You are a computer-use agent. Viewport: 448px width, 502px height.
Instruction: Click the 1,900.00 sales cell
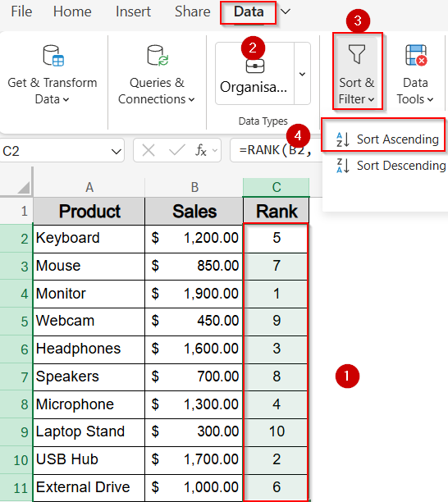(x=194, y=294)
